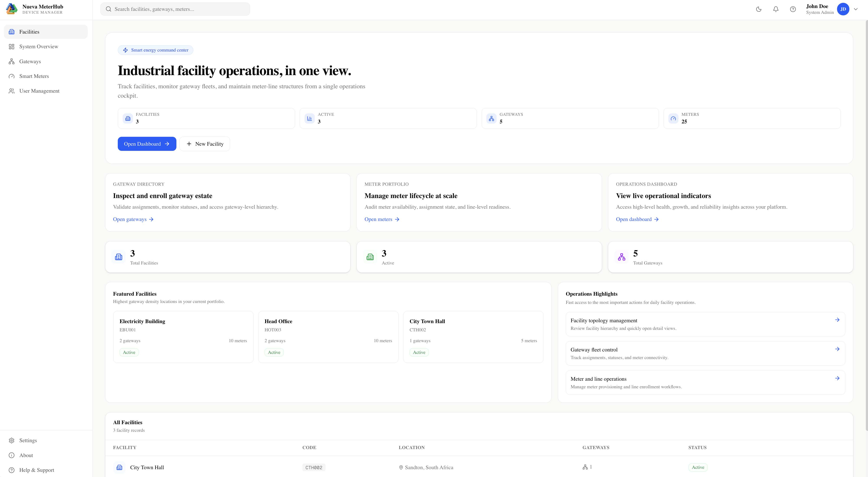The image size is (868, 477).
Task: Open the Facilities sidebar item
Action: (x=46, y=32)
